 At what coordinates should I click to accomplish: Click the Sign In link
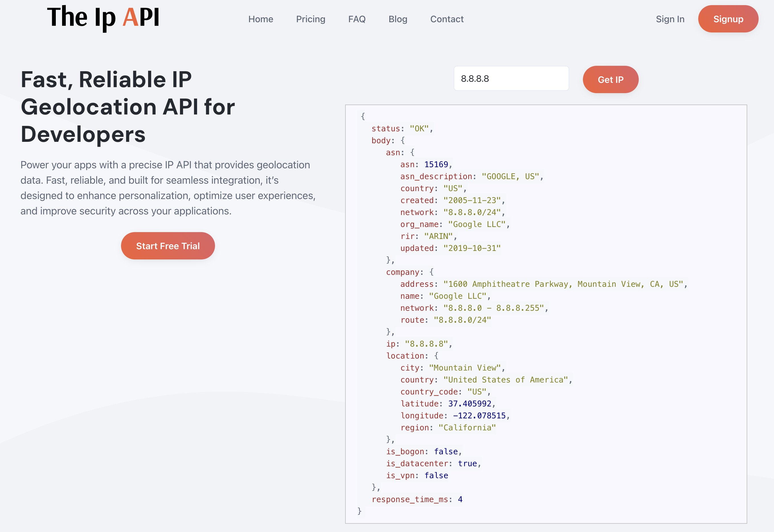(x=670, y=19)
